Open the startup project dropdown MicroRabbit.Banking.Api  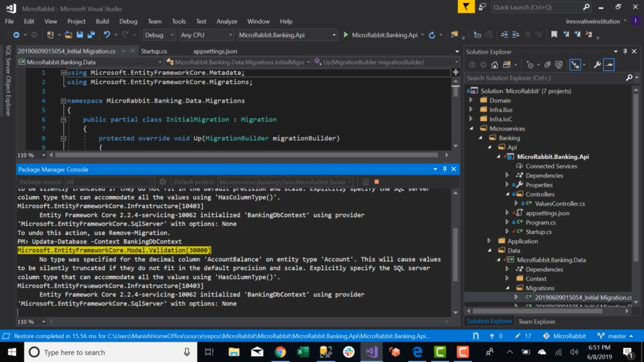(287, 35)
